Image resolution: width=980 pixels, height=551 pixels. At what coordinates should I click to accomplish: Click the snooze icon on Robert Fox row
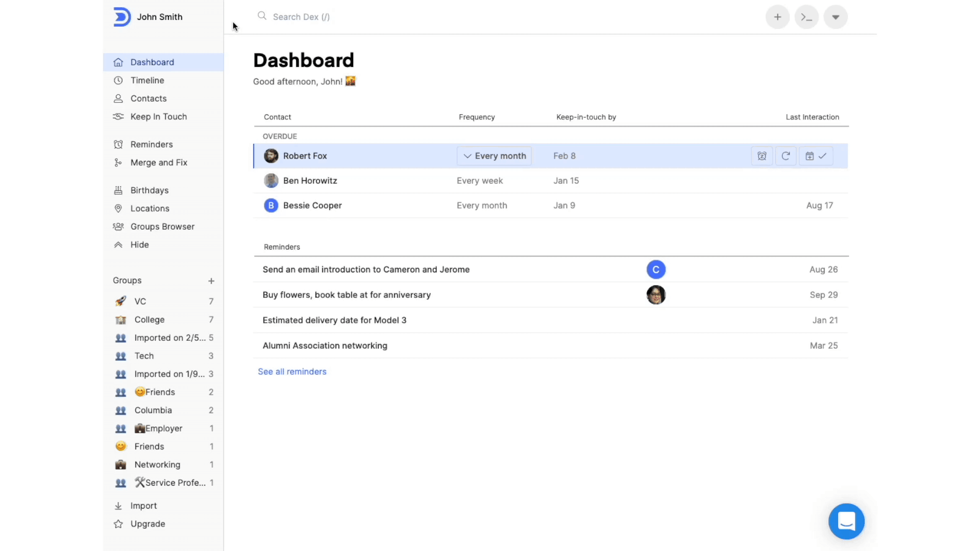762,156
